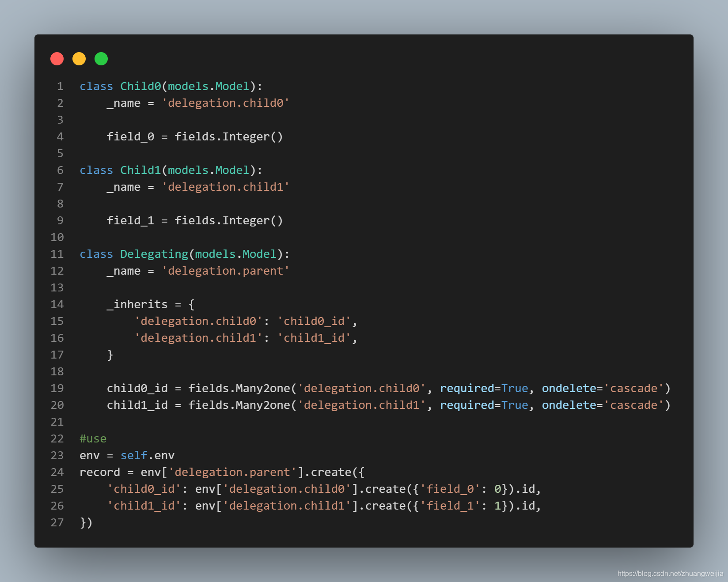The image size is (728, 582).
Task: Click the green maximize dot
Action: coord(101,59)
